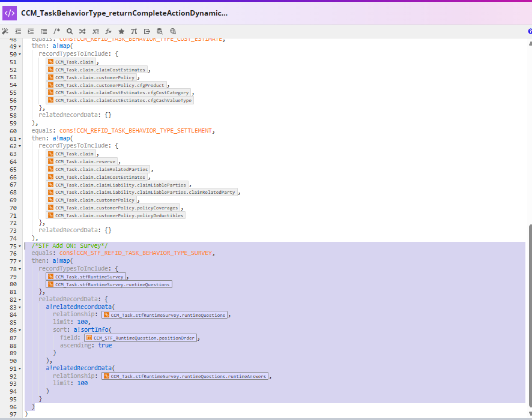Click the CCM_Task.claim.claimRelatedParties chip
Image resolution: width=532 pixels, height=420 pixels.
pos(98,169)
